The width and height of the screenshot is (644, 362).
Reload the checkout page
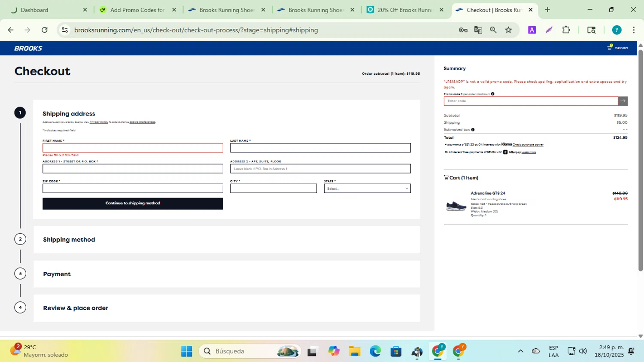[x=45, y=30]
